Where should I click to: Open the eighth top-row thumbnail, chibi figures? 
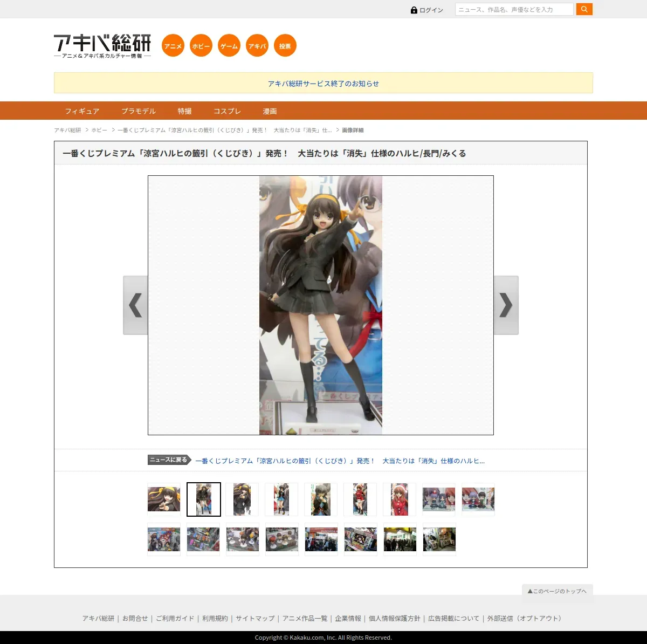[x=439, y=499]
